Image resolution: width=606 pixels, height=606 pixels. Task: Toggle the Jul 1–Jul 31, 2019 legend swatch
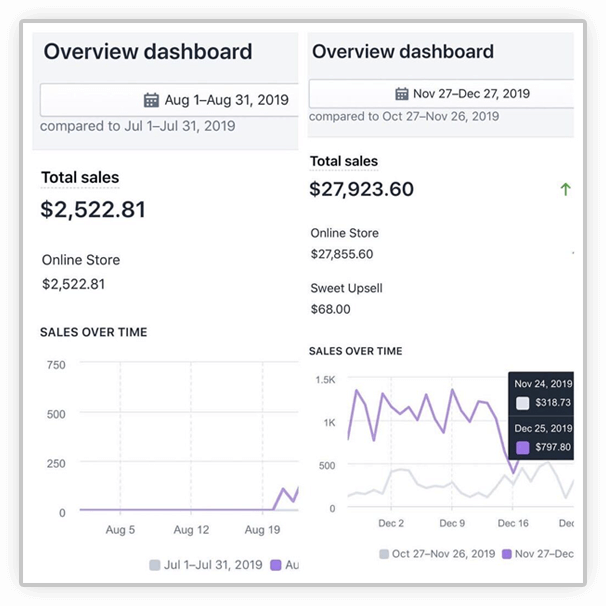point(155,565)
